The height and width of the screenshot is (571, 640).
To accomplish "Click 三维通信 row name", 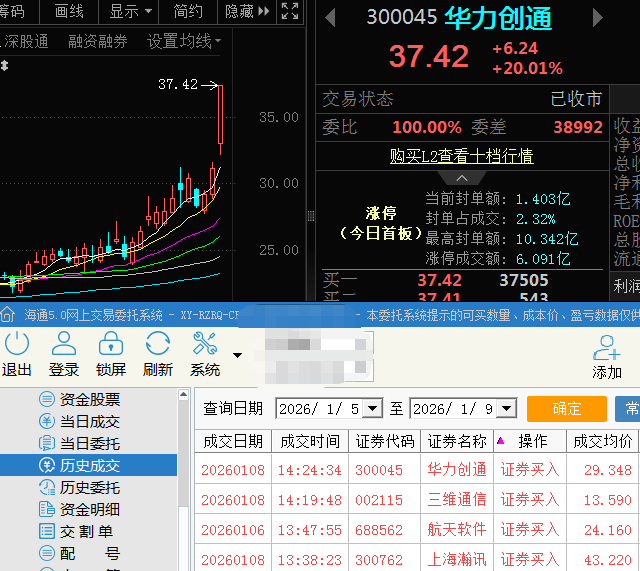I will (457, 499).
